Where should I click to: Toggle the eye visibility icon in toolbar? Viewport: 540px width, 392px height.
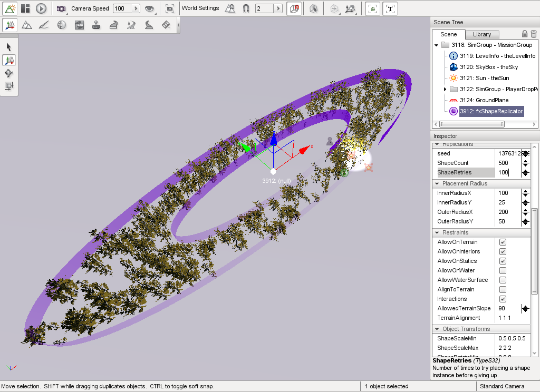click(150, 8)
